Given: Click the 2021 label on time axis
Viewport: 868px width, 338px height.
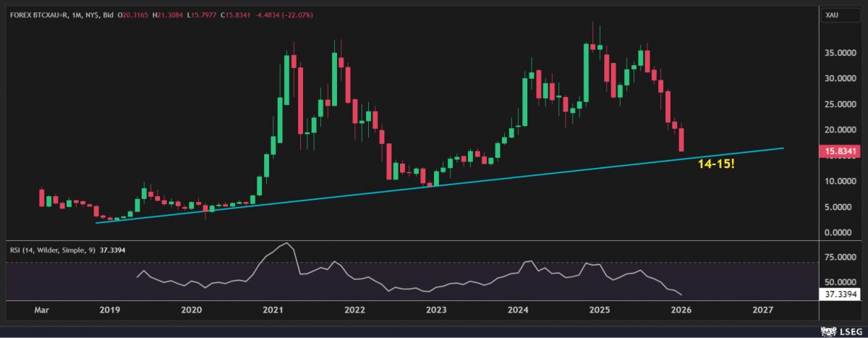Looking at the screenshot, I should 272,310.
